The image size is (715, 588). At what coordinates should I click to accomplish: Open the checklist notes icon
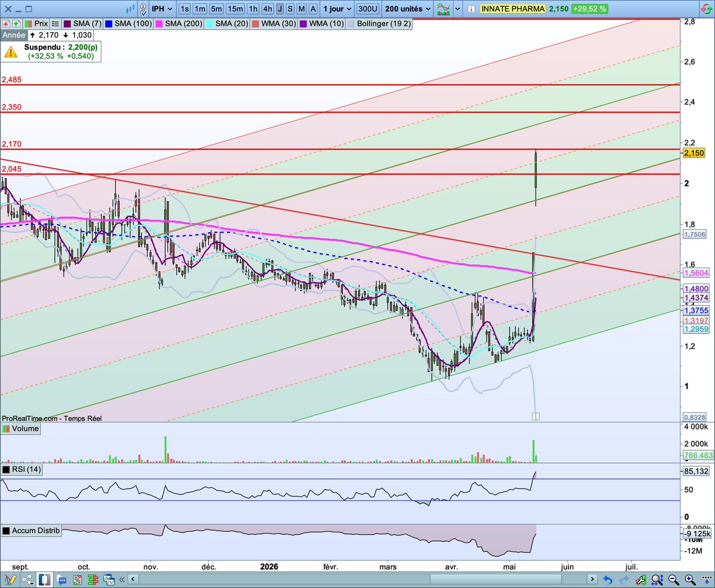pyautogui.click(x=77, y=580)
